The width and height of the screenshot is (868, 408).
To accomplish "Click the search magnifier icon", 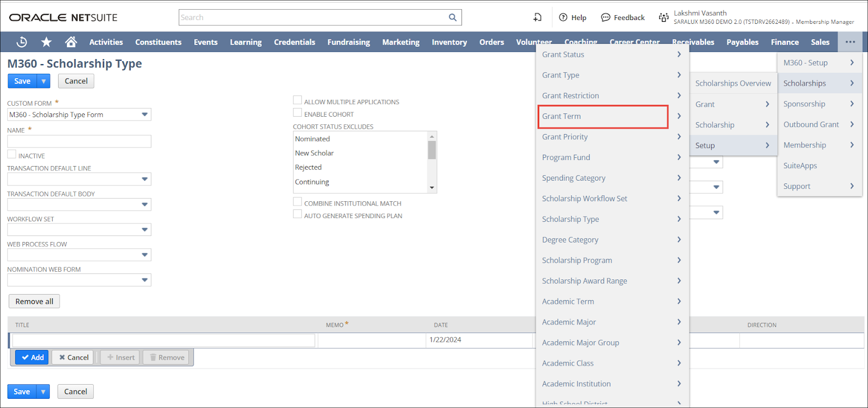I will (x=452, y=17).
